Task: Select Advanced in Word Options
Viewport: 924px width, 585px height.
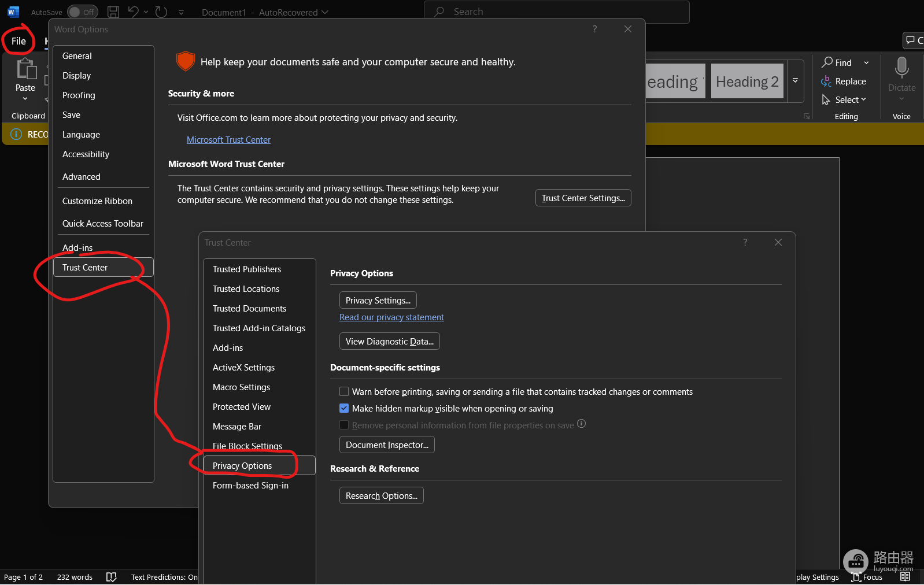Action: coord(104,177)
